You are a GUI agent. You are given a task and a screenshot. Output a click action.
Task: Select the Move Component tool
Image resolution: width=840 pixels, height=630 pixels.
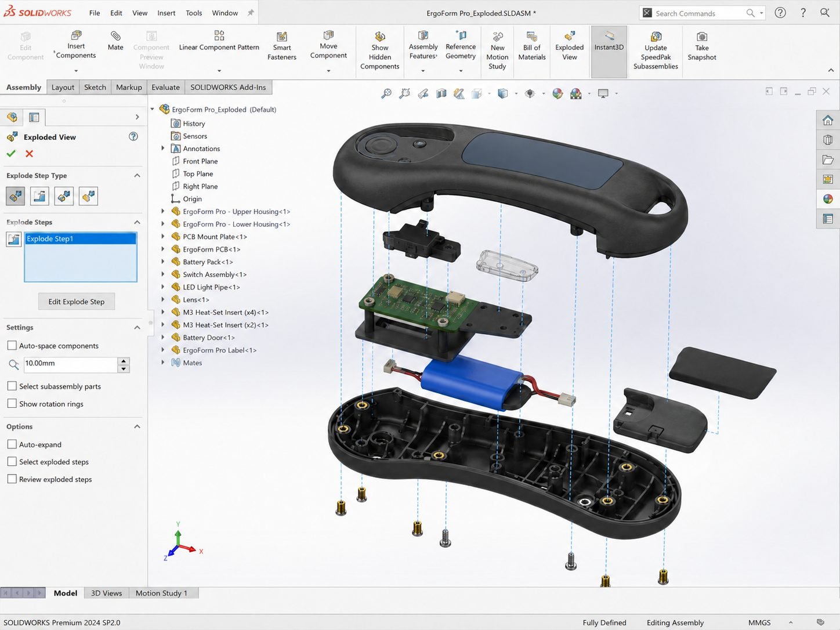[x=328, y=45]
